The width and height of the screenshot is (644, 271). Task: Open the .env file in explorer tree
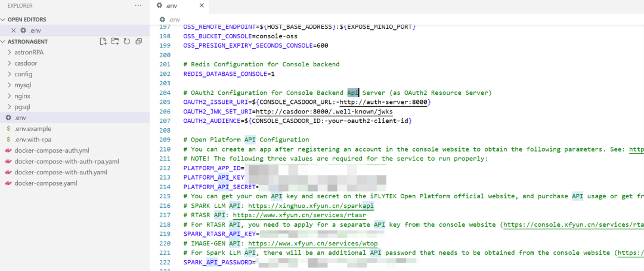(x=75, y=118)
